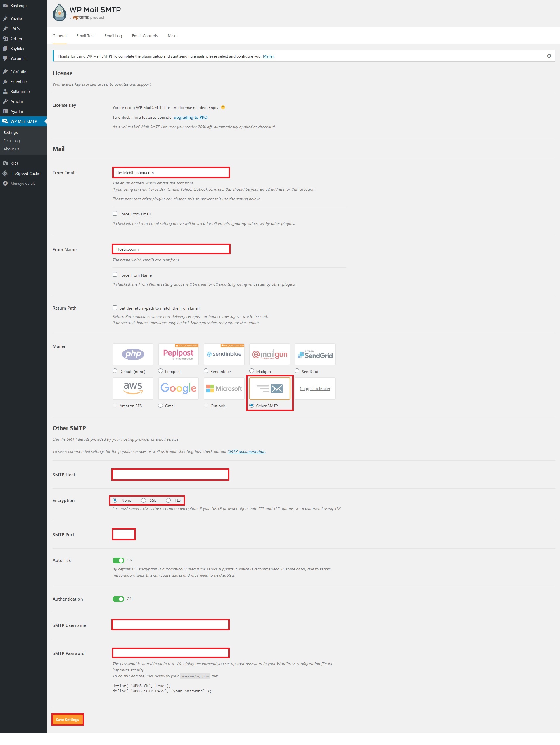Focus the SMTP Password input field
The image size is (560, 745).
170,653
